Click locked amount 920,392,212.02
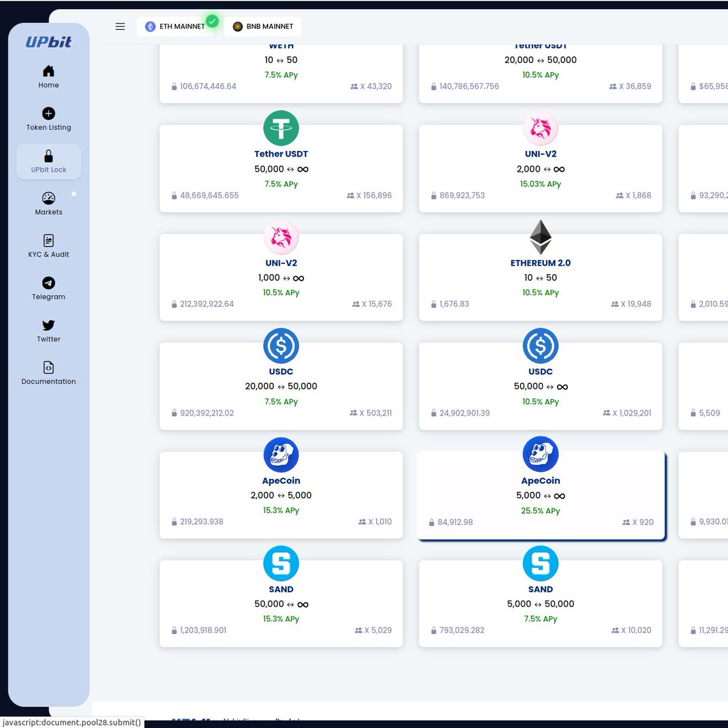 [207, 413]
